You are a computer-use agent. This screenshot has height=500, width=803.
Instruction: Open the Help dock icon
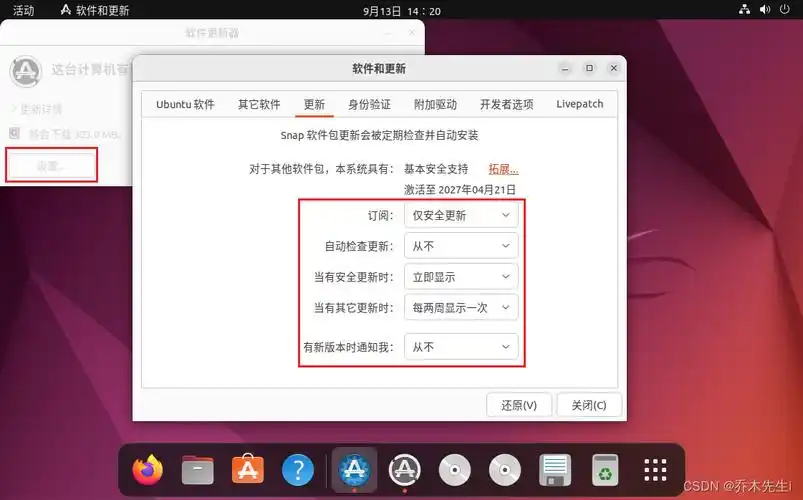click(x=298, y=469)
